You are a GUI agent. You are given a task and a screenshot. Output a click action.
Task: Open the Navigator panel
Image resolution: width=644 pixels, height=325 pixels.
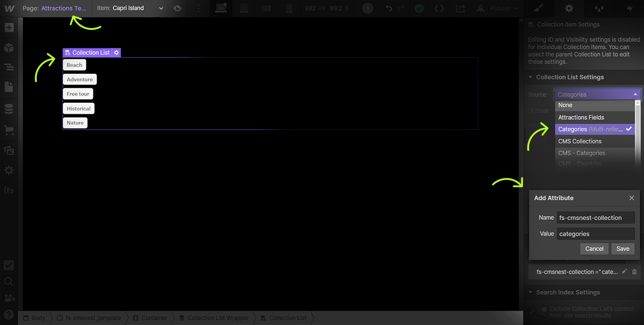(x=9, y=67)
